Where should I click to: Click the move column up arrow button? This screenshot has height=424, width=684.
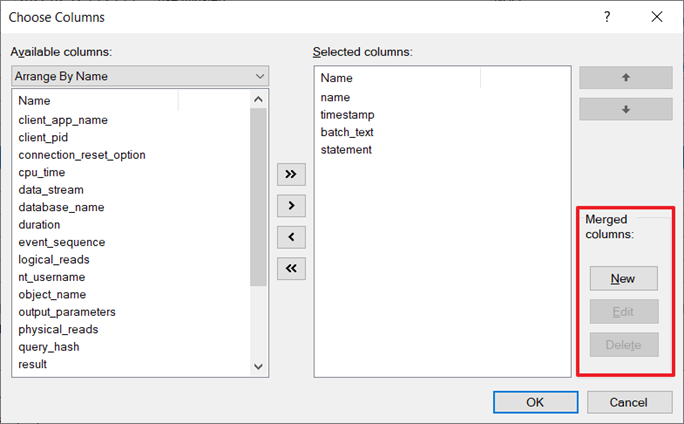625,78
